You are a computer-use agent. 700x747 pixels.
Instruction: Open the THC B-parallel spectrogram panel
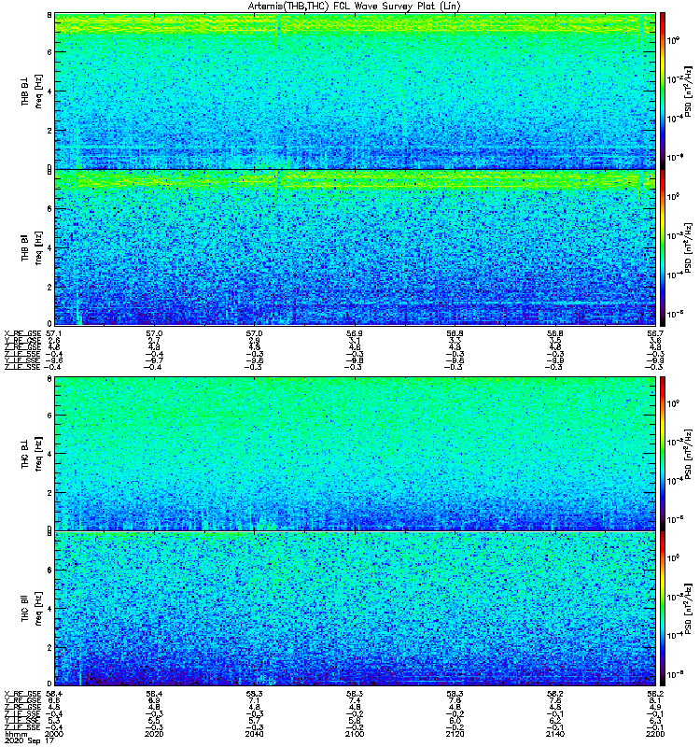click(355, 609)
